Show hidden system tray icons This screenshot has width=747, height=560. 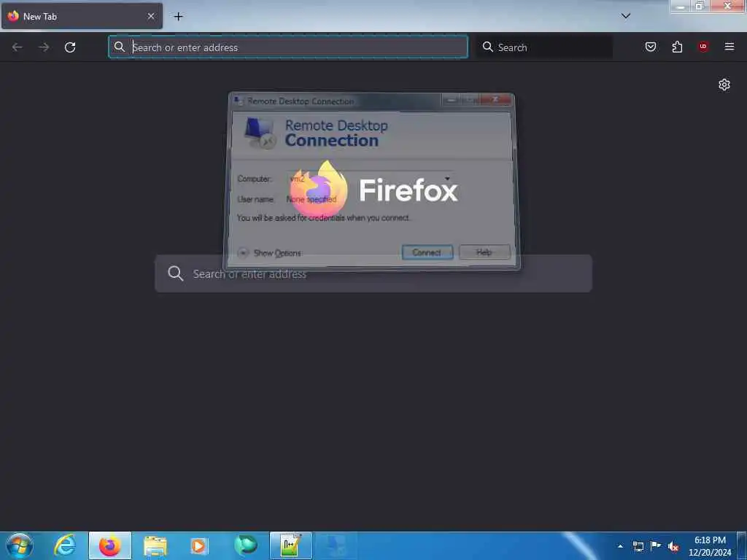point(620,546)
